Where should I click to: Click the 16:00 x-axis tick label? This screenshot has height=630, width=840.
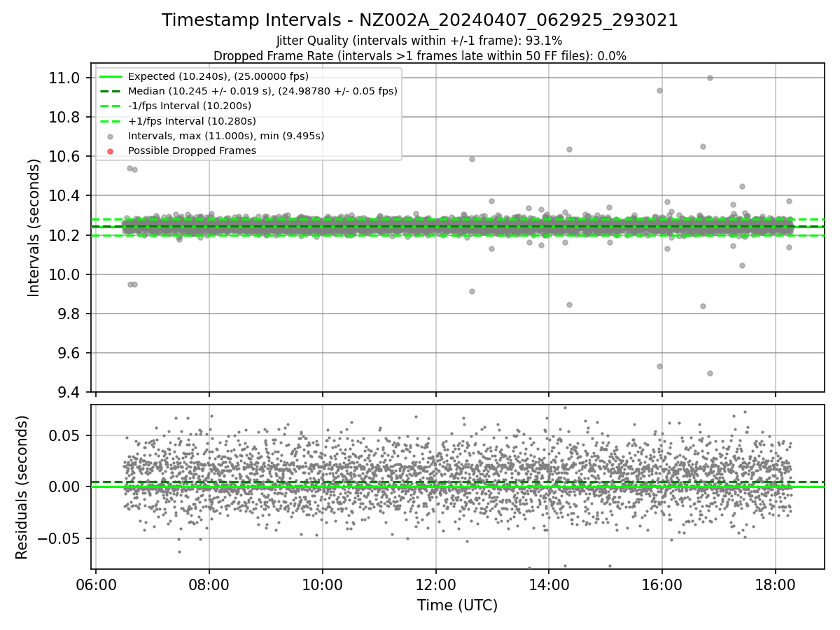(x=662, y=584)
